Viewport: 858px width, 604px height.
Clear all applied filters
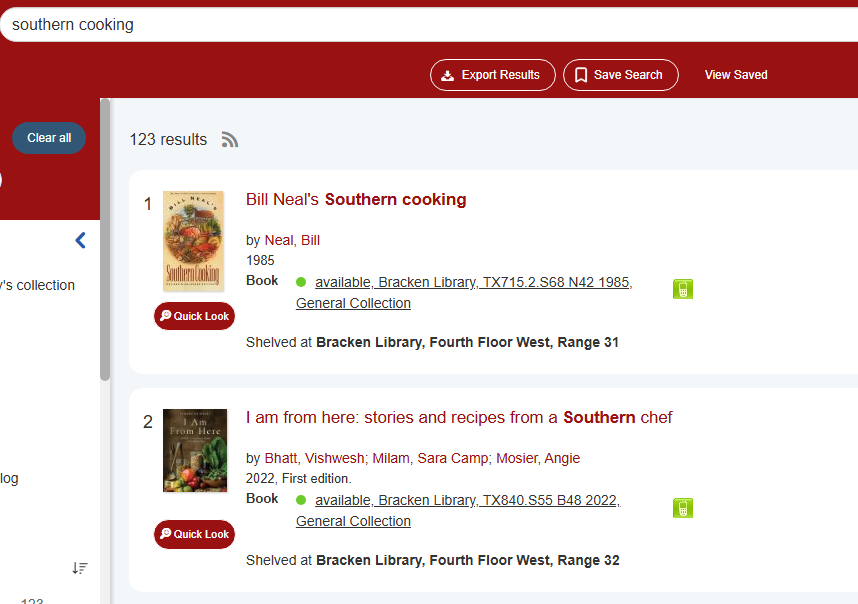[49, 138]
